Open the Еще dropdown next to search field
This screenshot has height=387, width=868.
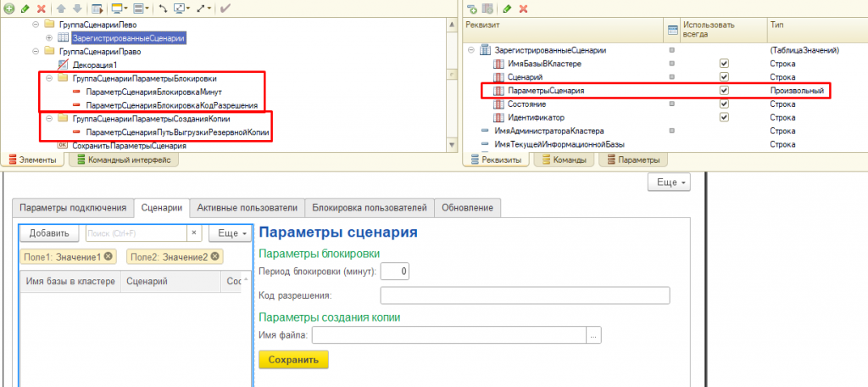pyautogui.click(x=231, y=233)
